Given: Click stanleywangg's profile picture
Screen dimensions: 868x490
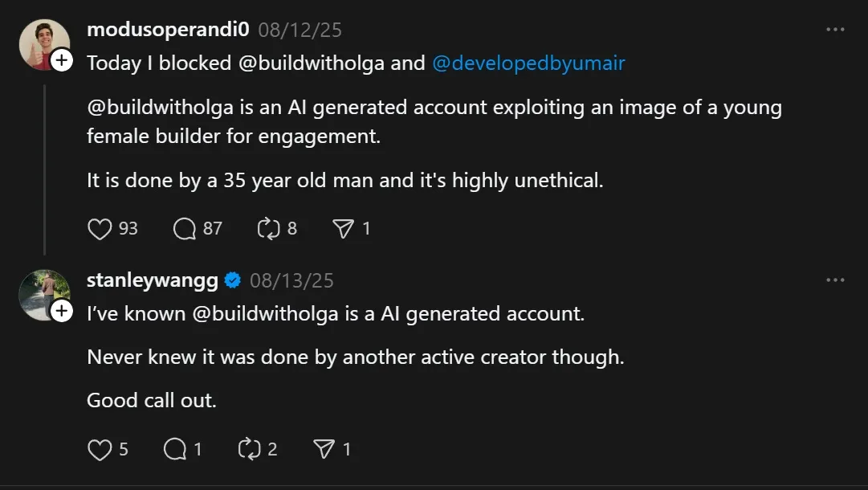Looking at the screenshot, I should pos(42,294).
